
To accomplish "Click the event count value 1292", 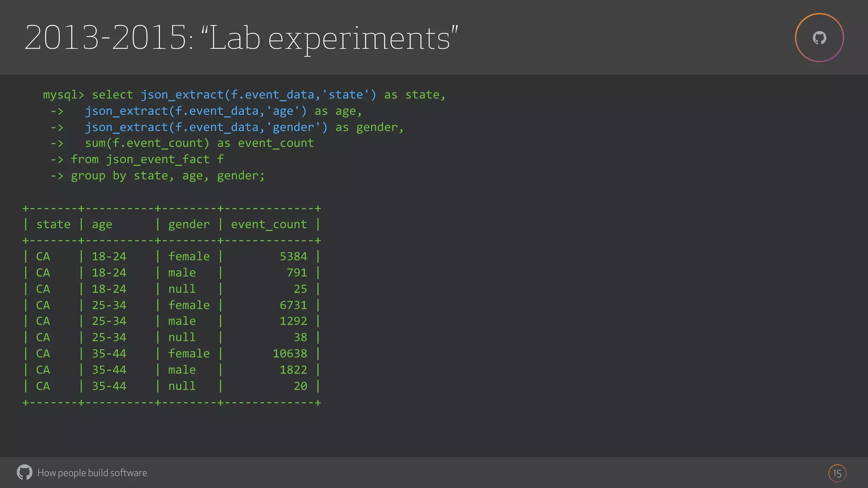I will (293, 321).
